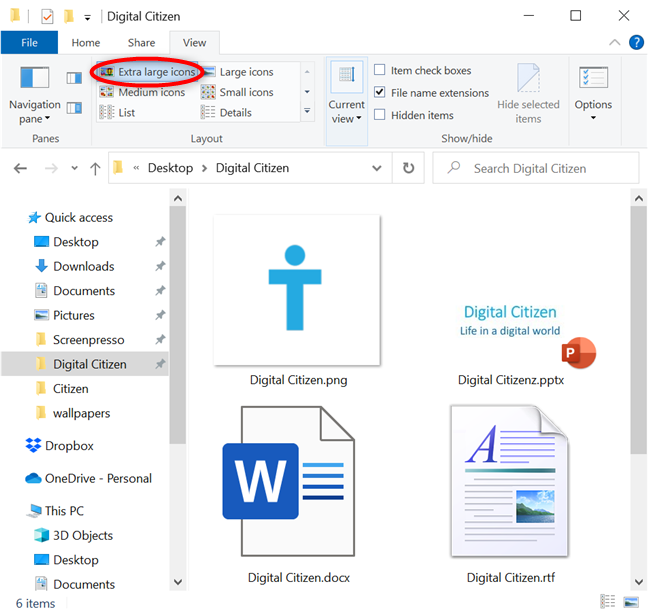Select Details layout
Screen dimensions: 648x615
coord(226,112)
